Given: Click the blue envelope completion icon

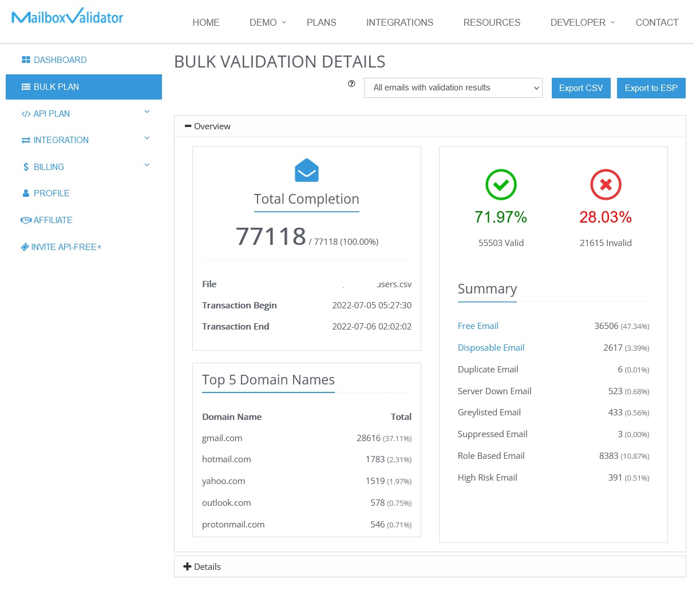Looking at the screenshot, I should [x=307, y=169].
